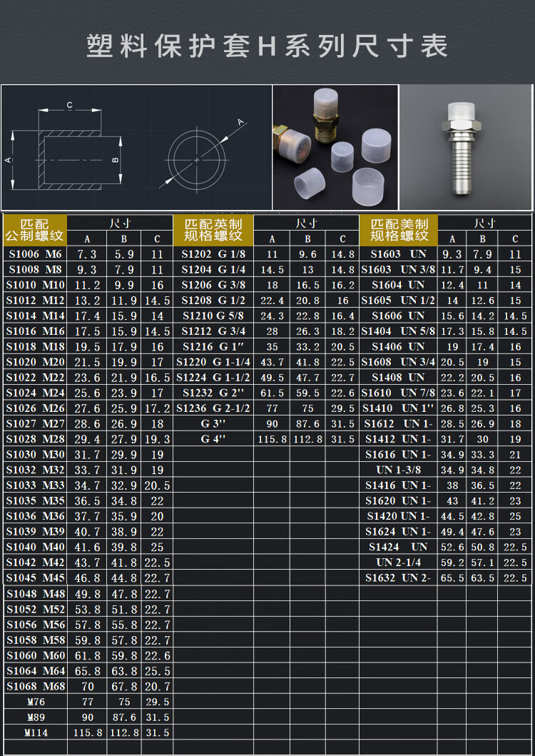Click the S1006 M6 row label

[35, 254]
